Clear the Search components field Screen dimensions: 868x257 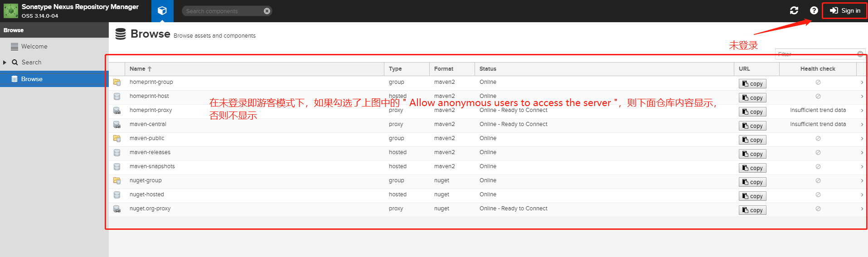[267, 11]
